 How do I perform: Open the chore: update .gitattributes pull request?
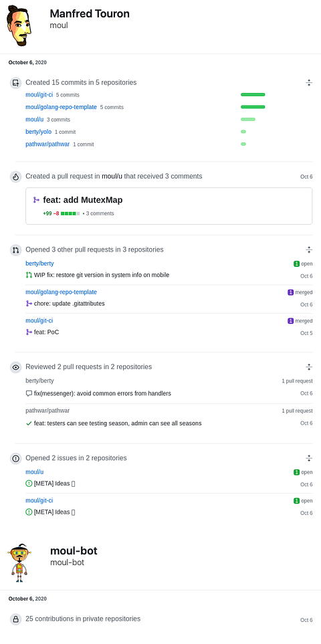70,304
